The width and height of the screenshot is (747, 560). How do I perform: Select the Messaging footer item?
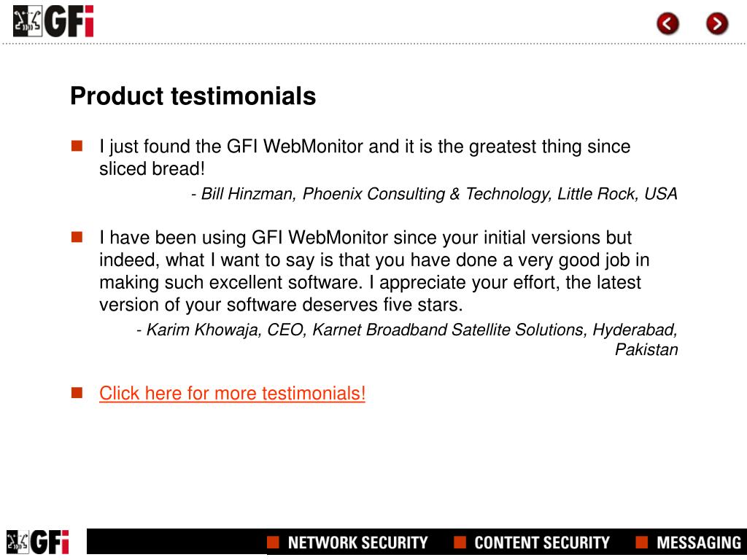[699, 542]
